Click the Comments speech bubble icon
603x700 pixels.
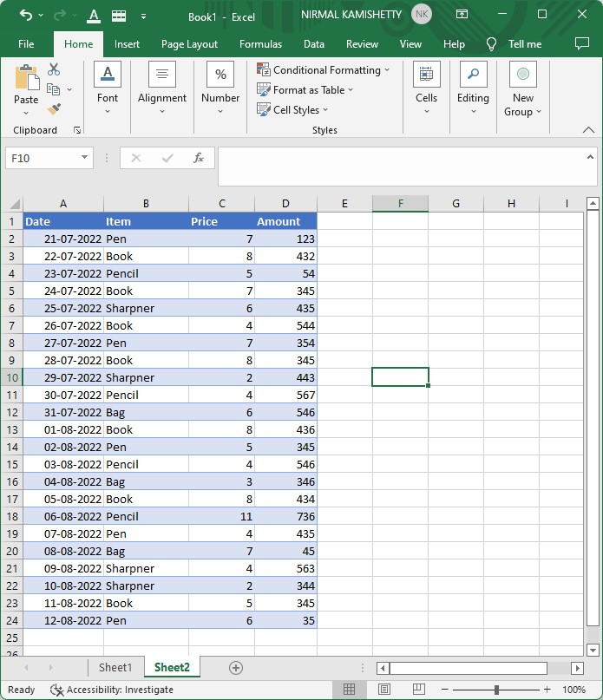coord(582,43)
